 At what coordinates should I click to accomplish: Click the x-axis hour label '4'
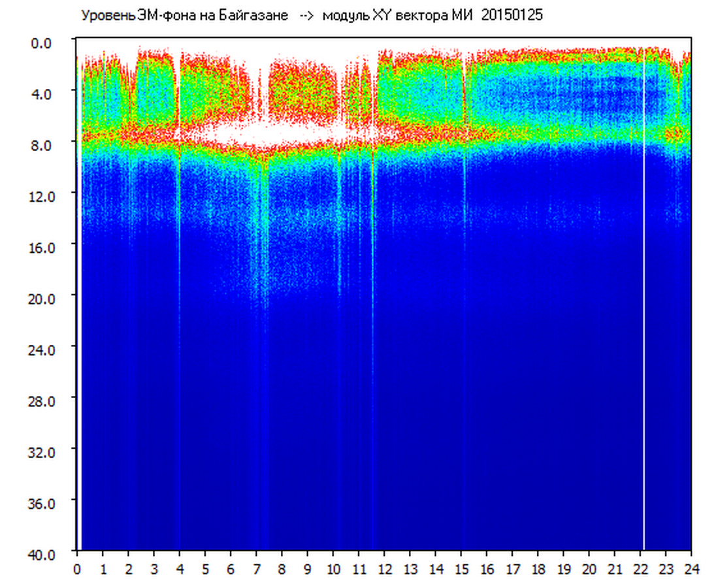(180, 569)
